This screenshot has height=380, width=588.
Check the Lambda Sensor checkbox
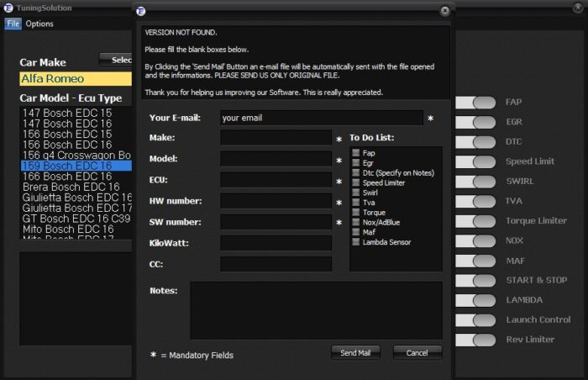[x=356, y=242]
